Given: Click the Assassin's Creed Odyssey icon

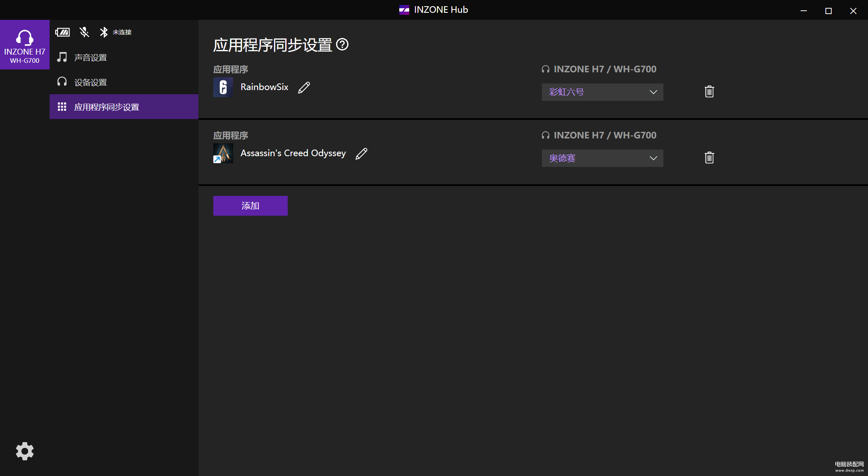Looking at the screenshot, I should [x=223, y=153].
